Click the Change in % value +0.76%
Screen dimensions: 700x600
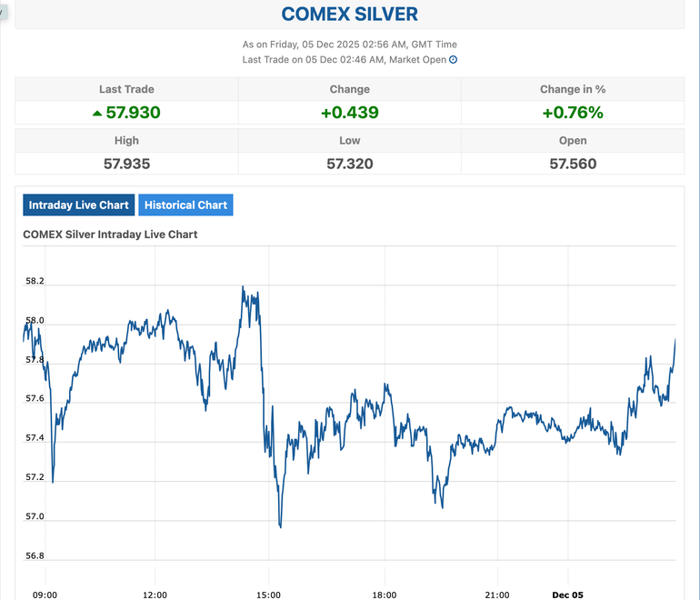pyautogui.click(x=573, y=113)
